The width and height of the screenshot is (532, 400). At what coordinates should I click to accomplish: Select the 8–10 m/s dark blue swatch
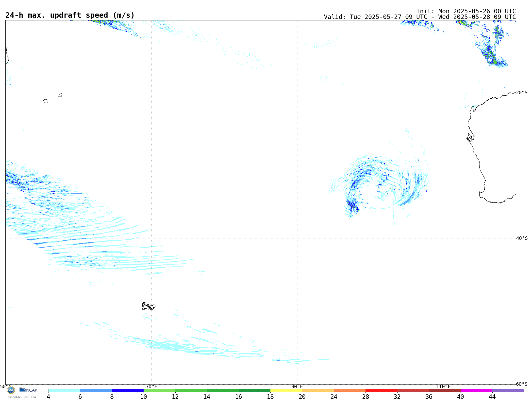128,391
